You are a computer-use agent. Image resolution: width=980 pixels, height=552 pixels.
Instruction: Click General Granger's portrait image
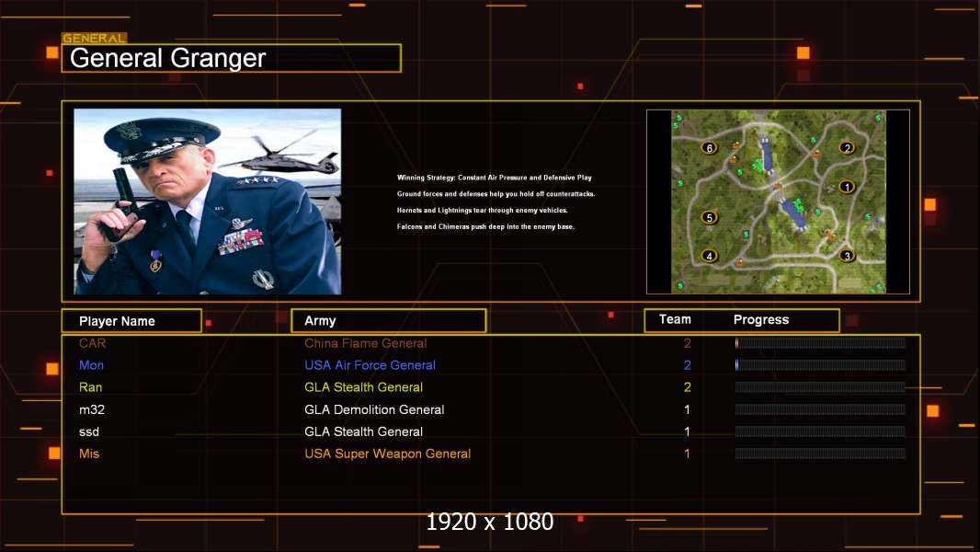tap(208, 201)
